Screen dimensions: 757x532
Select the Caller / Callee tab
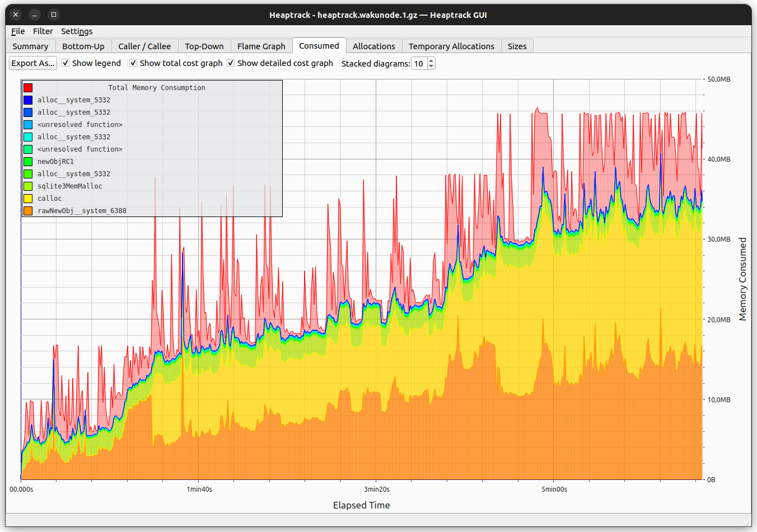click(x=144, y=46)
